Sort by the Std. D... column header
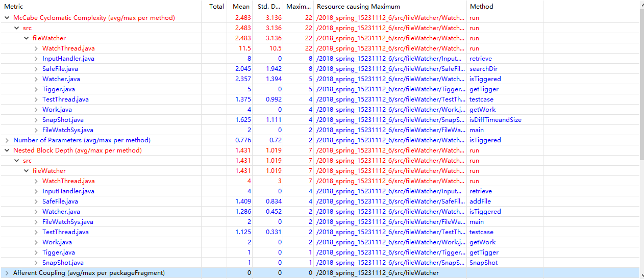 point(269,7)
